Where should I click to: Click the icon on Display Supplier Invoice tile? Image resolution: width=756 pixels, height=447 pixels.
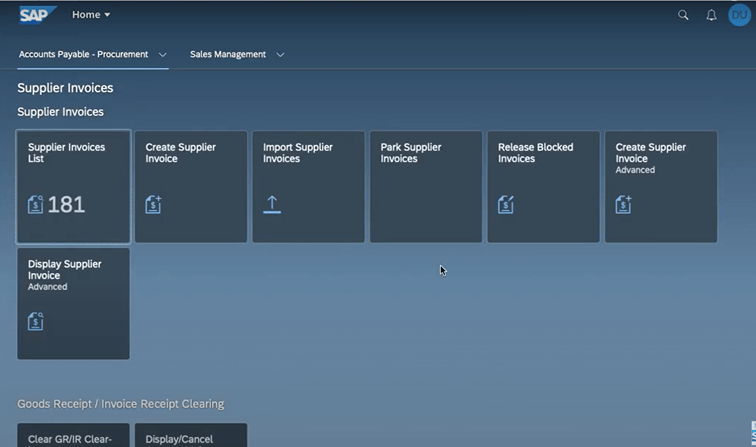(36, 321)
